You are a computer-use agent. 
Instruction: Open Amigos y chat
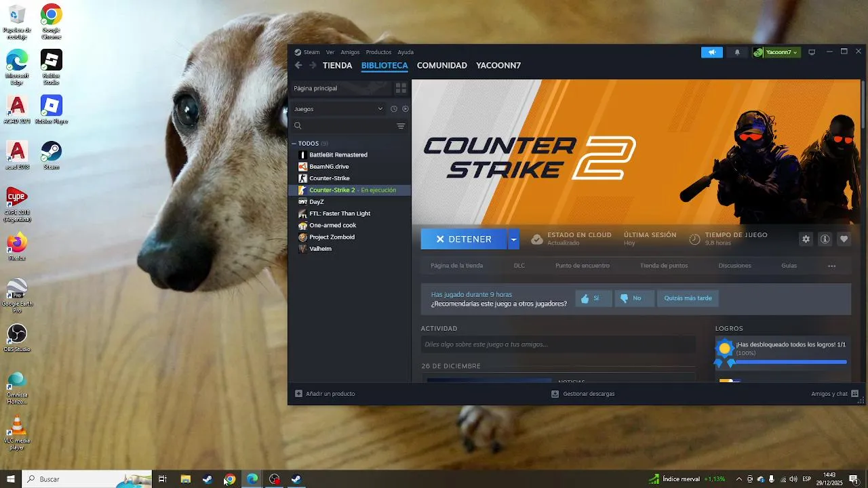tap(834, 394)
